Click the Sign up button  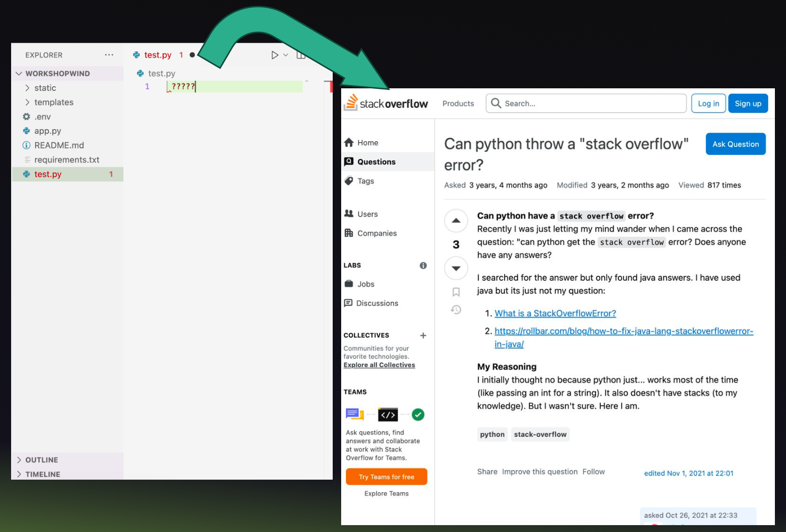click(x=748, y=104)
